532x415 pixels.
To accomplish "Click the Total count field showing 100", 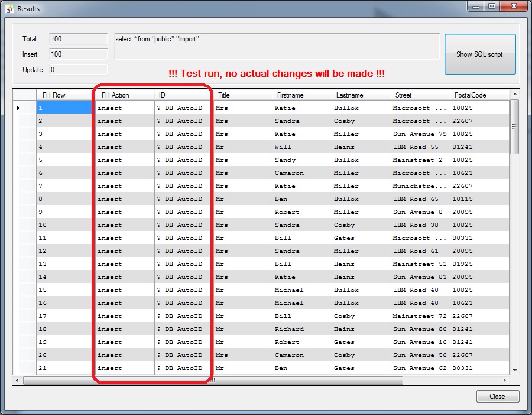I will [x=77, y=39].
